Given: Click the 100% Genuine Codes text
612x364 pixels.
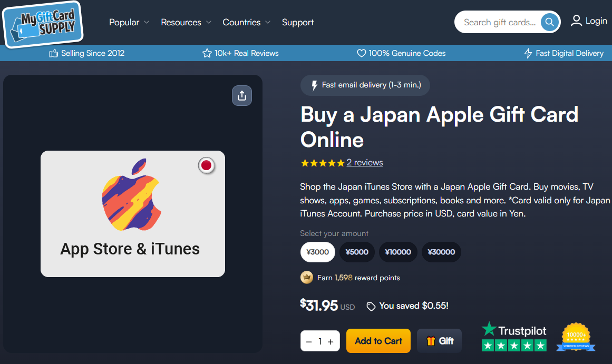Looking at the screenshot, I should pyautogui.click(x=407, y=53).
